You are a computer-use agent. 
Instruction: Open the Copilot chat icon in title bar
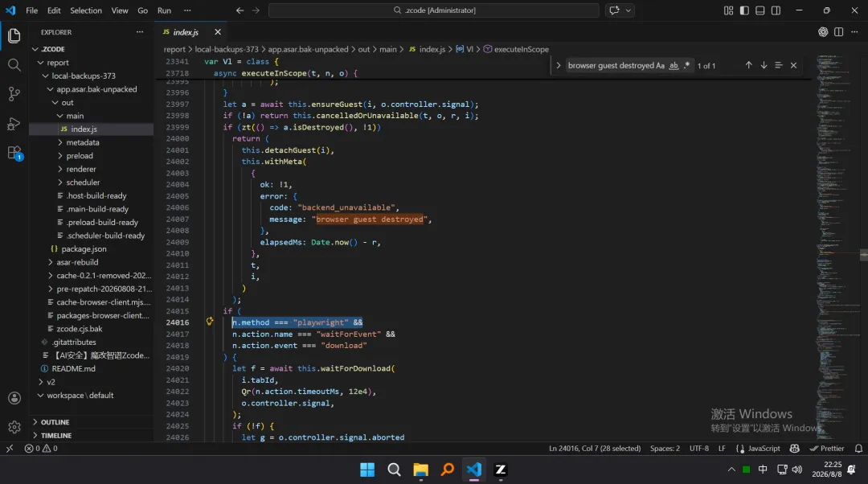614,10
